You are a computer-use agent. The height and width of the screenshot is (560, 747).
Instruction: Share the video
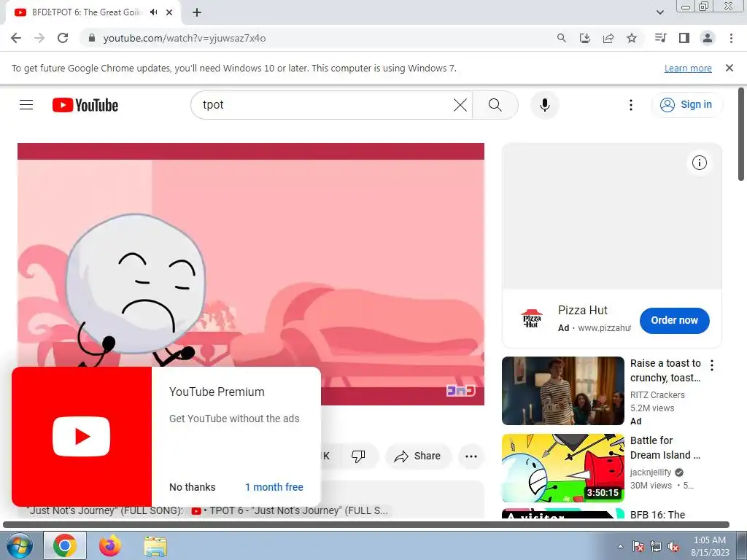click(417, 456)
